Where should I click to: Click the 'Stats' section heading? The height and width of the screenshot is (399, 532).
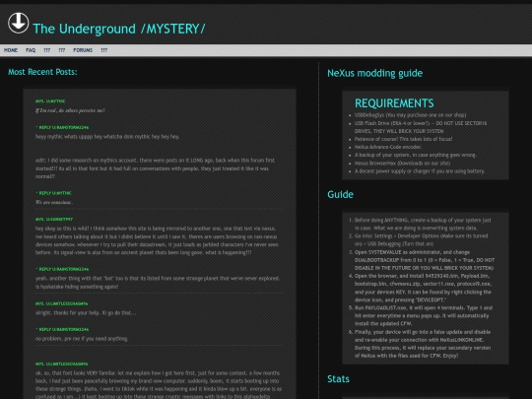tap(338, 379)
